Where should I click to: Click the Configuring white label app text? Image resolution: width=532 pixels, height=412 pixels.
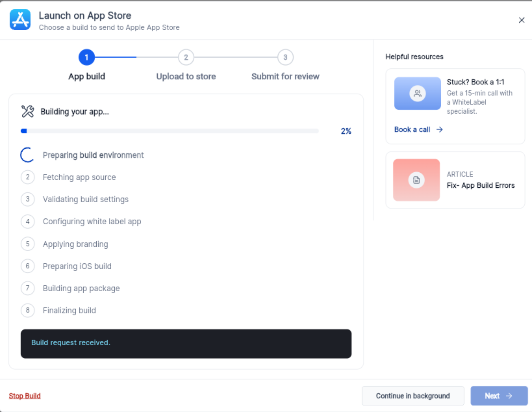[x=92, y=221]
